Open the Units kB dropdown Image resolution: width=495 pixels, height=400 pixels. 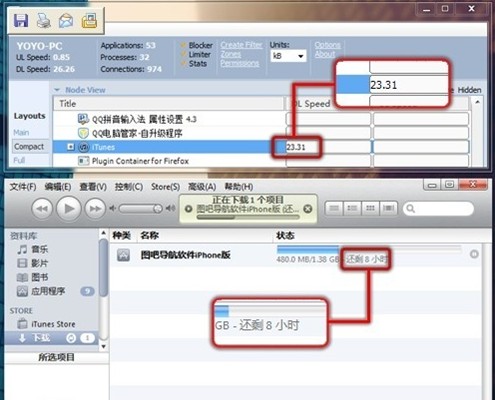(x=288, y=56)
